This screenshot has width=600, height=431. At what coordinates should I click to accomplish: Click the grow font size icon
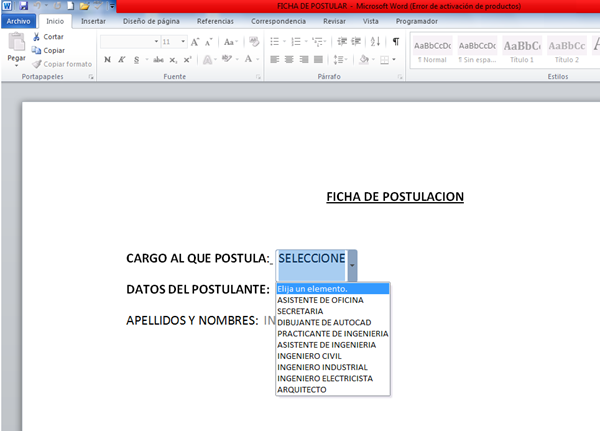(x=195, y=42)
